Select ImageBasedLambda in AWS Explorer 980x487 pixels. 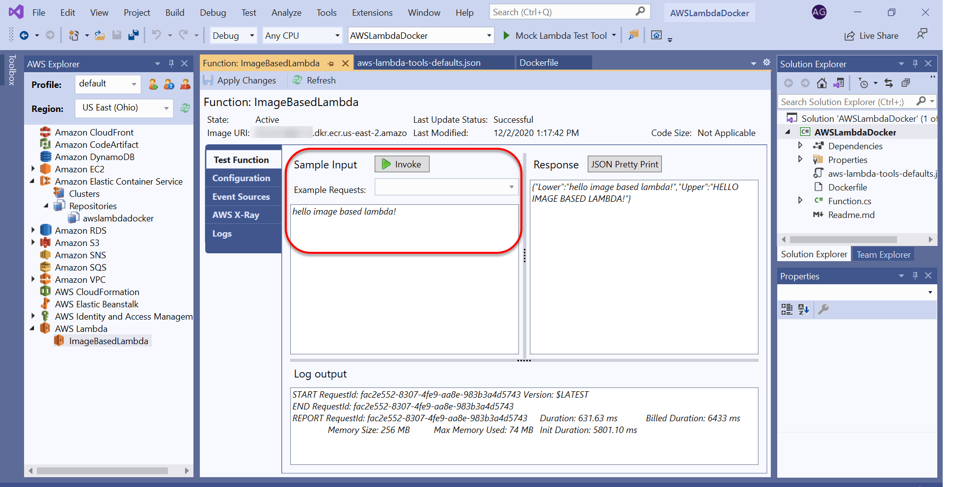(x=109, y=341)
